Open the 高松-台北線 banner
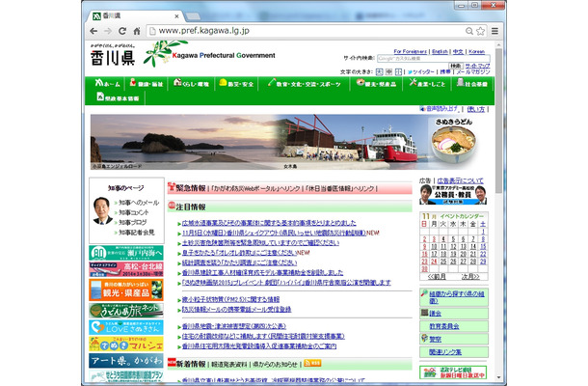 tap(126, 269)
